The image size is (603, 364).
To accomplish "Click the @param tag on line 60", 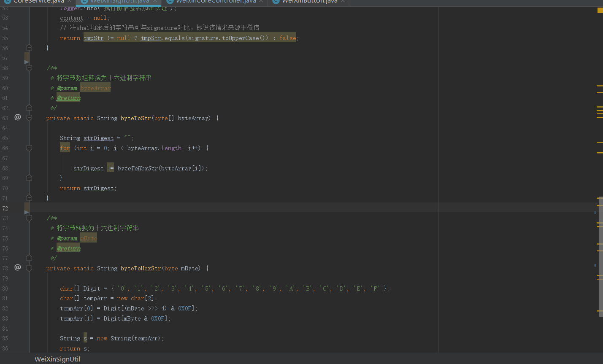I will 67,88.
